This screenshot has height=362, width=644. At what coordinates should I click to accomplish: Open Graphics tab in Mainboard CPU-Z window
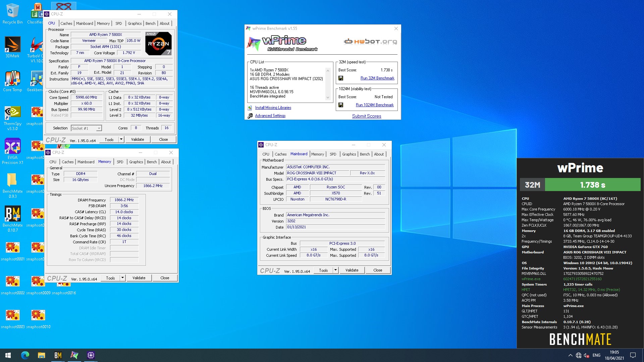[x=349, y=154]
